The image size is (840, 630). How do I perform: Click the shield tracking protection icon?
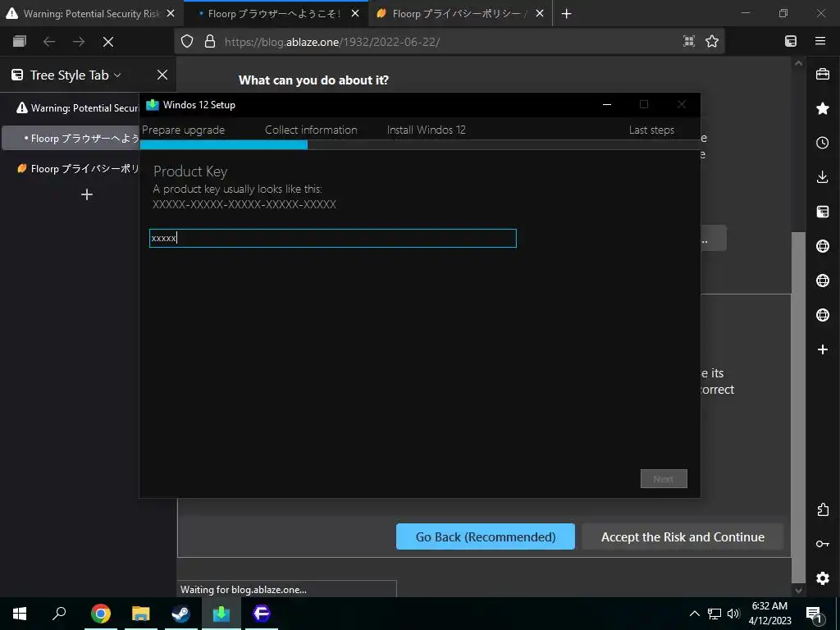click(x=186, y=41)
